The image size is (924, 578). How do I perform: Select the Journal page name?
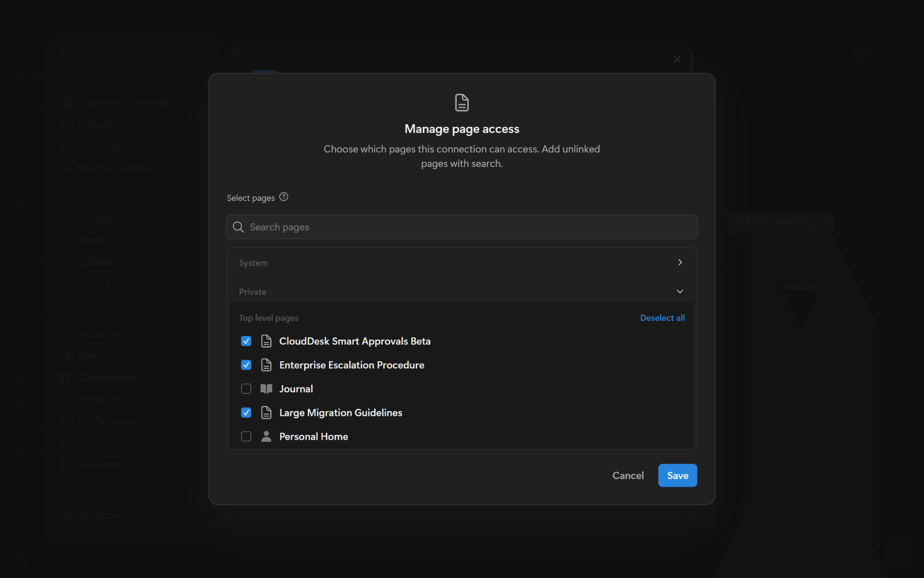(296, 389)
